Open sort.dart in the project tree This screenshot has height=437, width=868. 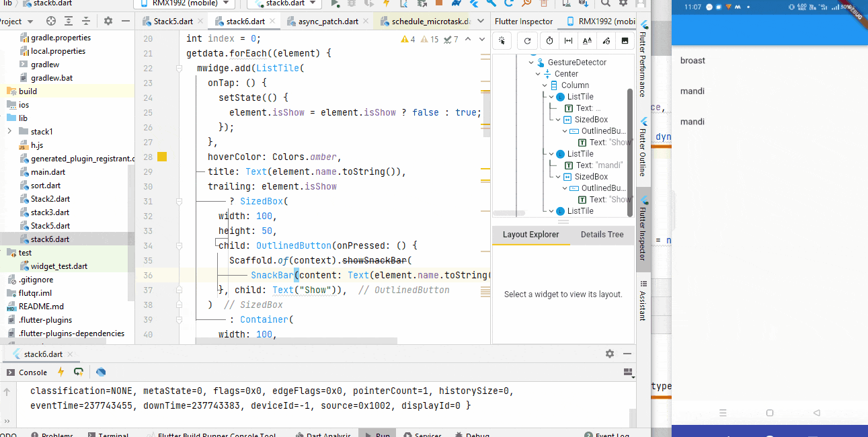click(x=45, y=185)
